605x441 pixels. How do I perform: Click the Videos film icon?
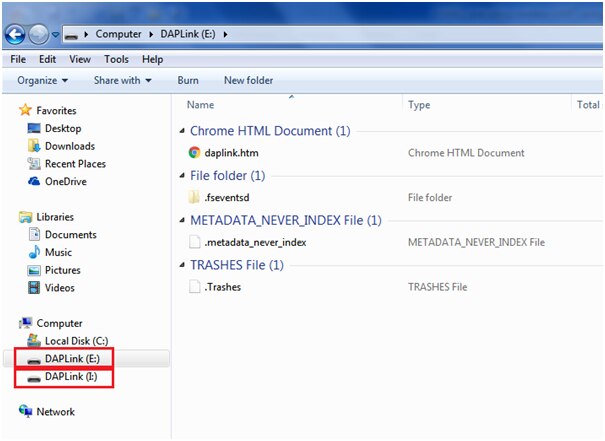[x=34, y=287]
